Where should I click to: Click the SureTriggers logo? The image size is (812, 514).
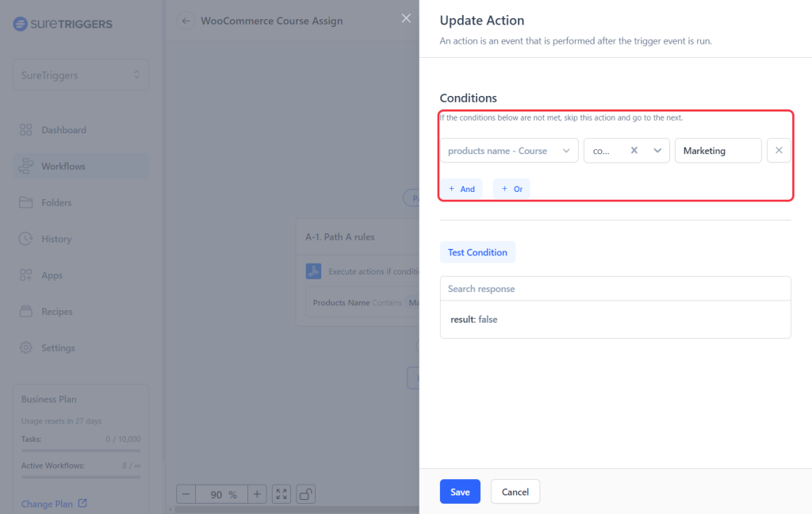coord(63,24)
